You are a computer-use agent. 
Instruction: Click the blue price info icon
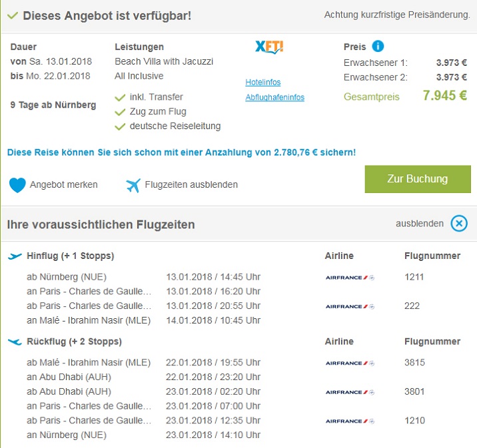pos(378,47)
